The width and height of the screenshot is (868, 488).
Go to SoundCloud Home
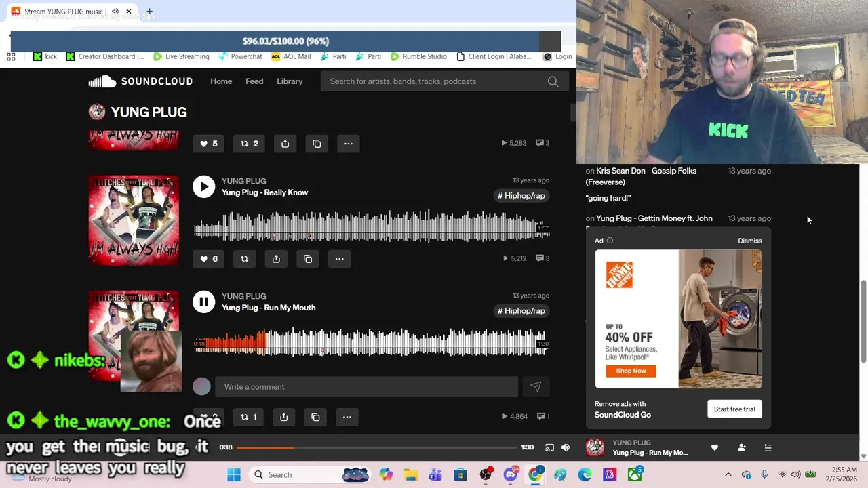pos(221,81)
